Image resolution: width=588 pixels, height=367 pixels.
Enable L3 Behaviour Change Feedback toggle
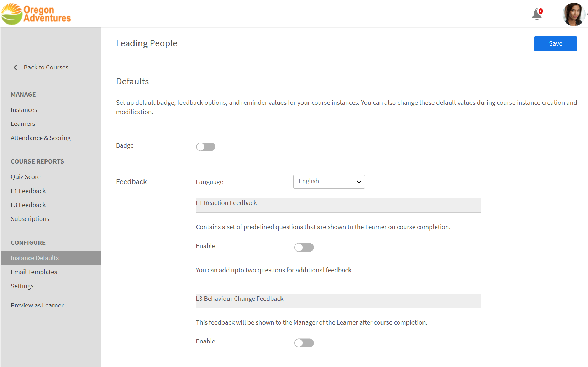[304, 343]
